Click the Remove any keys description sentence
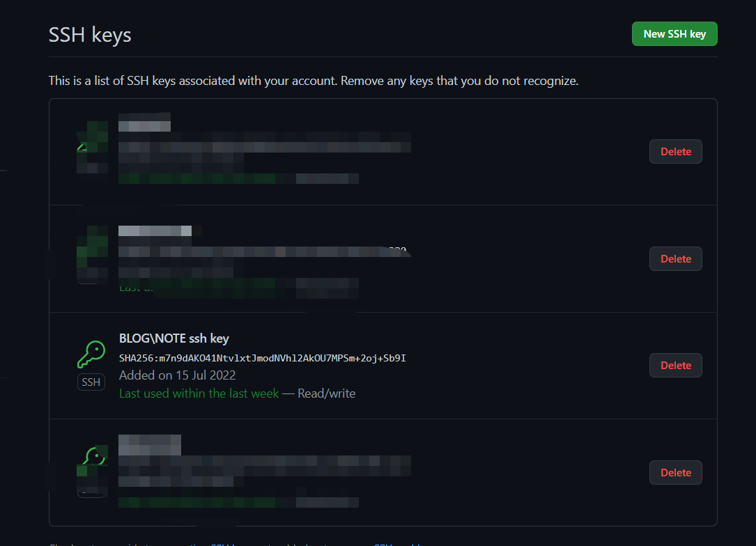 [x=459, y=81]
